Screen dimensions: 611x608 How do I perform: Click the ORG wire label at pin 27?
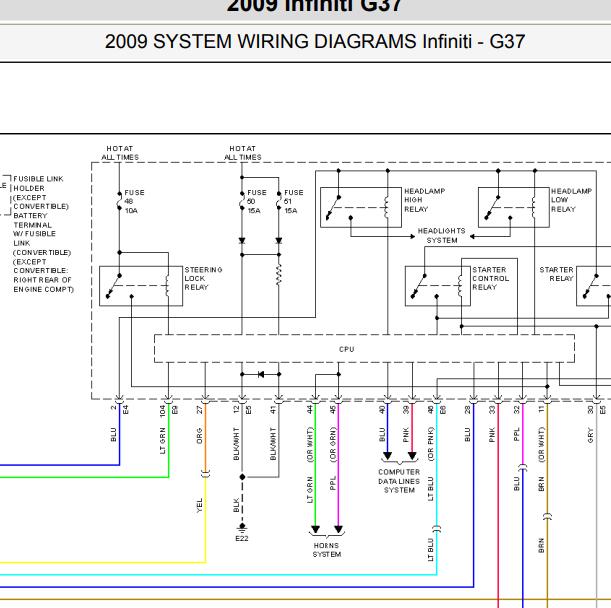(x=200, y=436)
